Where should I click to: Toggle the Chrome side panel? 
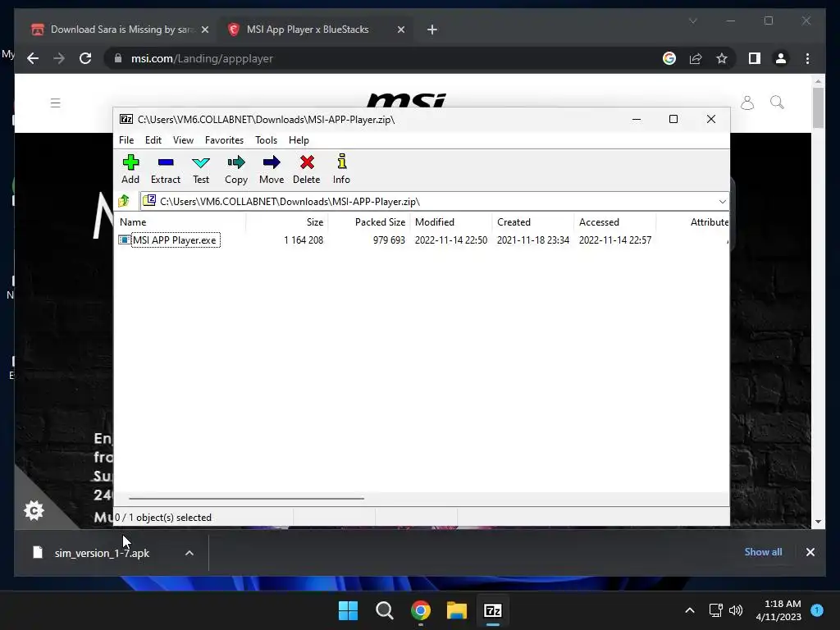755,58
